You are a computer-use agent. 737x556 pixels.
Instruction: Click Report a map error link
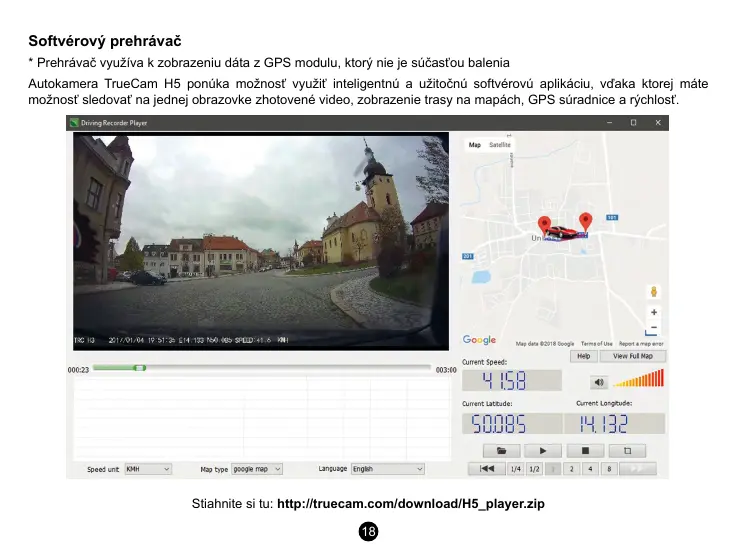(x=641, y=344)
